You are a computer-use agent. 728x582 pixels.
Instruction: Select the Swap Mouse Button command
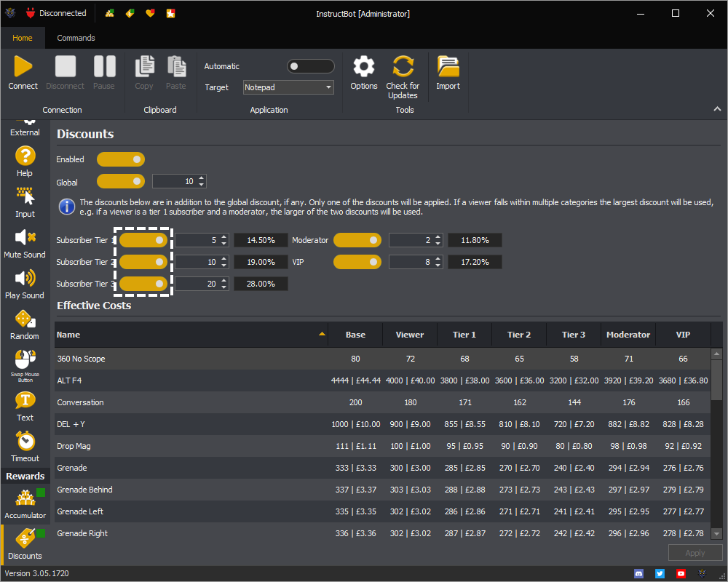25,365
